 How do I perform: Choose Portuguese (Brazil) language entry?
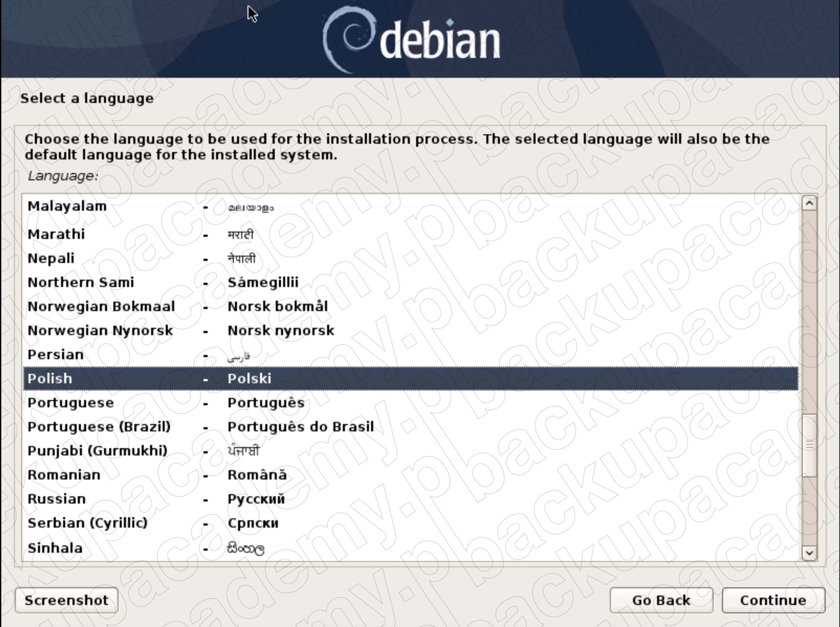click(410, 427)
